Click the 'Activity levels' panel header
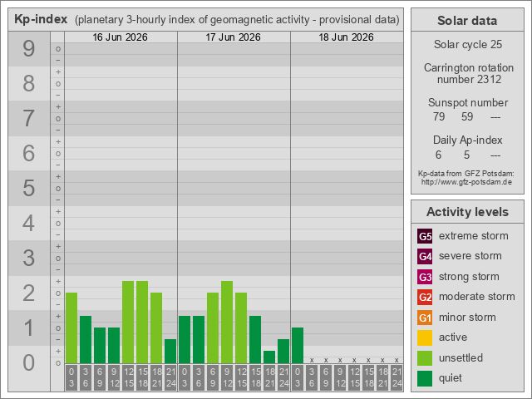 [x=467, y=212]
